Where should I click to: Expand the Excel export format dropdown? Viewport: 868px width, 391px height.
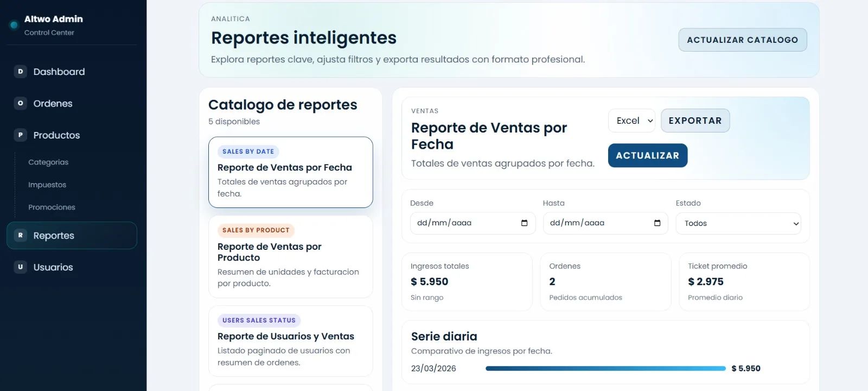tap(632, 121)
